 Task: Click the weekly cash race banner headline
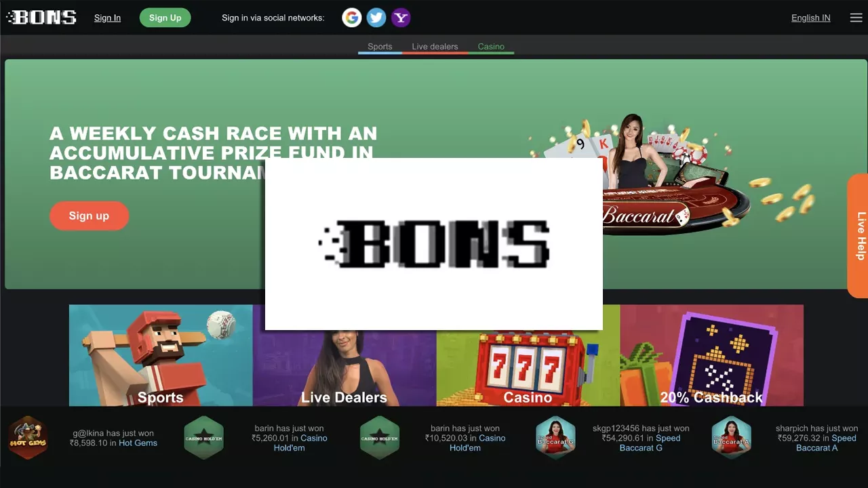(213, 152)
